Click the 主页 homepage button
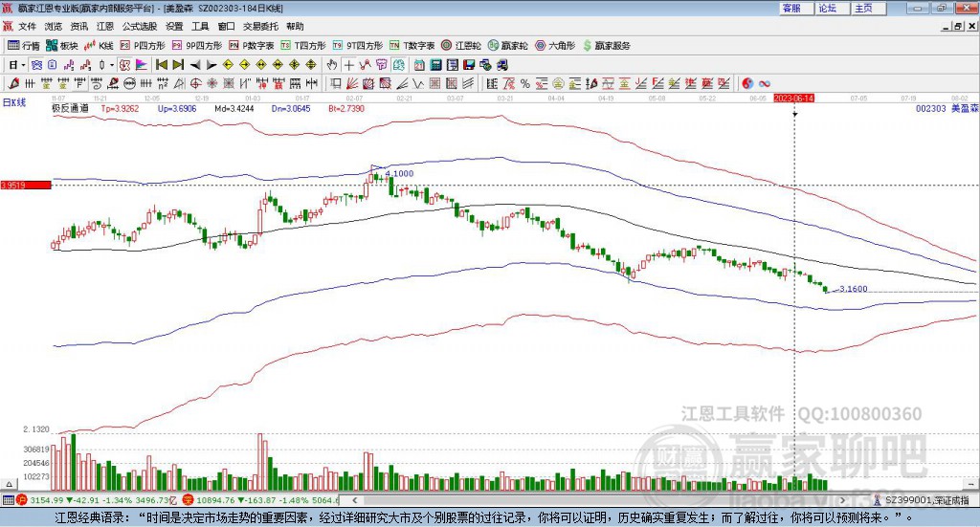 (867, 8)
